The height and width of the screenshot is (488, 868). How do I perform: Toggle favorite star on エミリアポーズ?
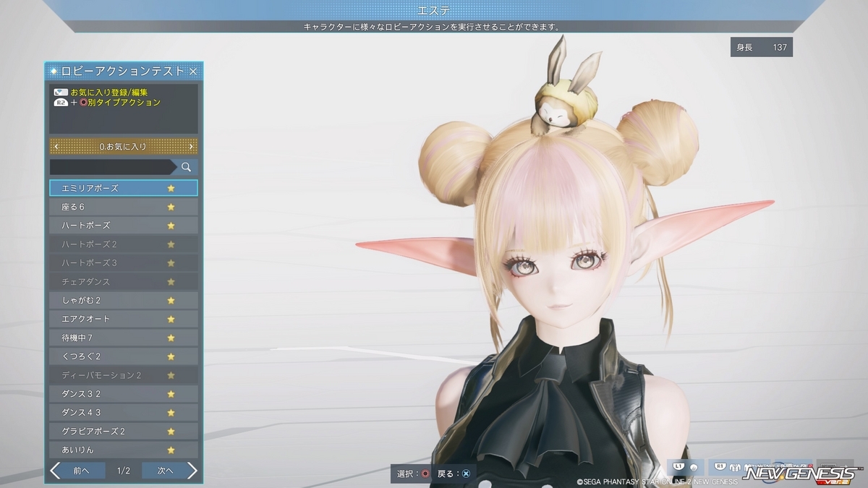[x=171, y=188]
